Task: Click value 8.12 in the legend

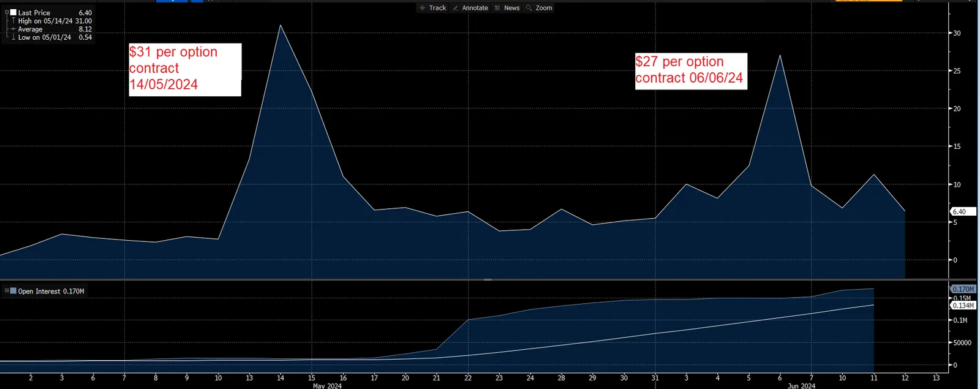Action: (85, 29)
